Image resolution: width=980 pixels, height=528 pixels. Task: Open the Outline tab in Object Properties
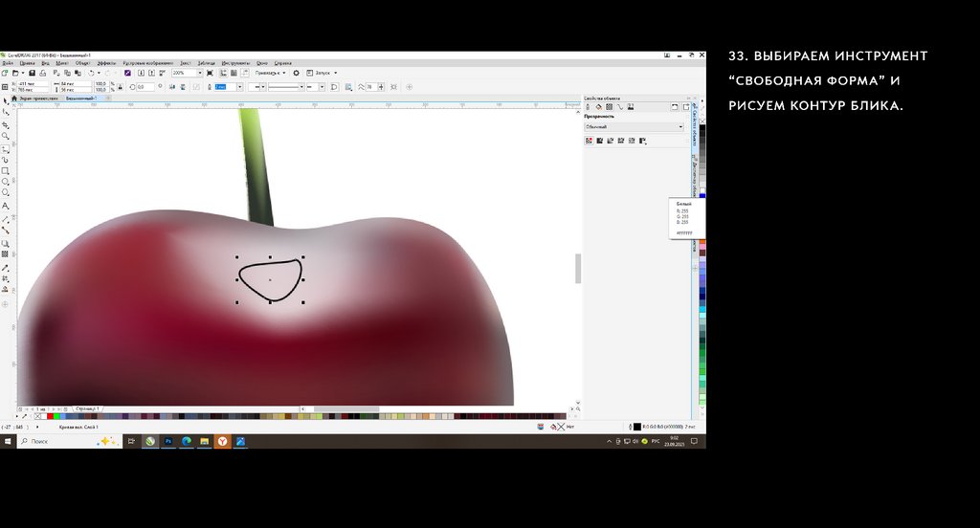[588, 107]
